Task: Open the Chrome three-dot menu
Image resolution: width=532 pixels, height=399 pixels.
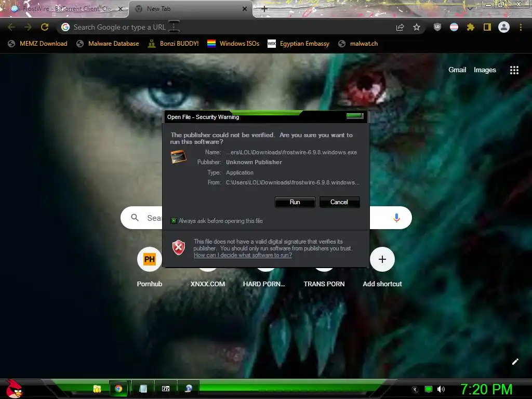Action: pyautogui.click(x=521, y=27)
